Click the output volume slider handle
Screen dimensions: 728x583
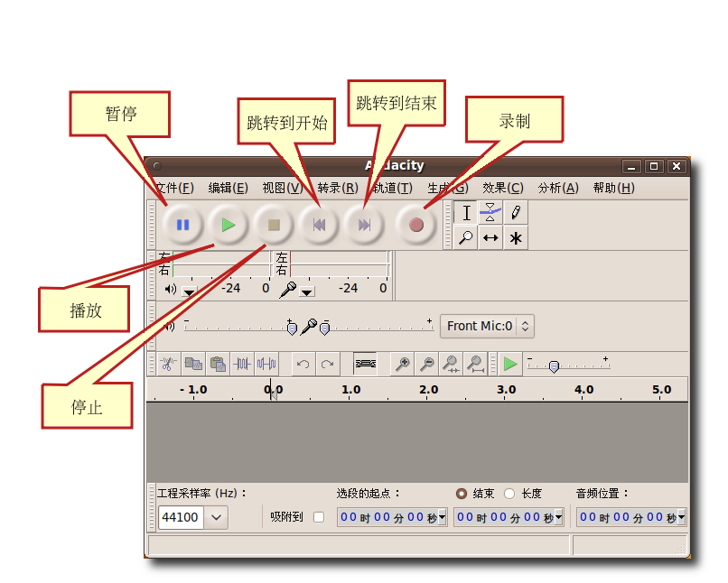(292, 329)
